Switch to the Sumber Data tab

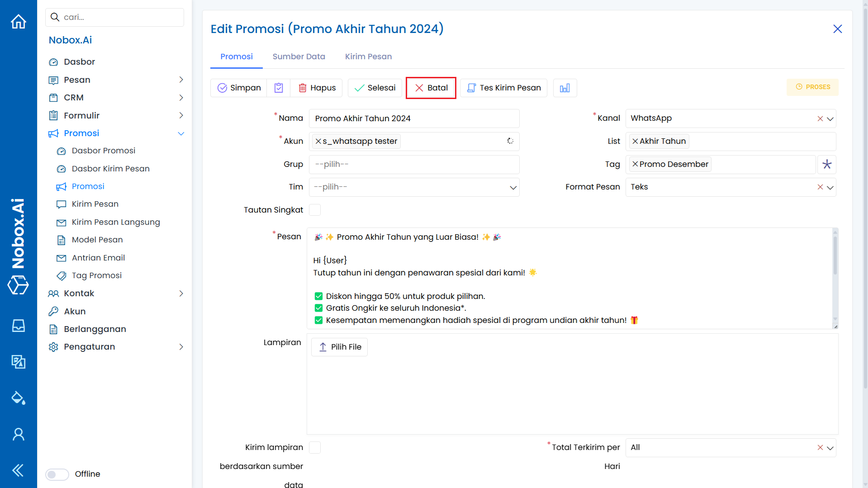click(299, 57)
